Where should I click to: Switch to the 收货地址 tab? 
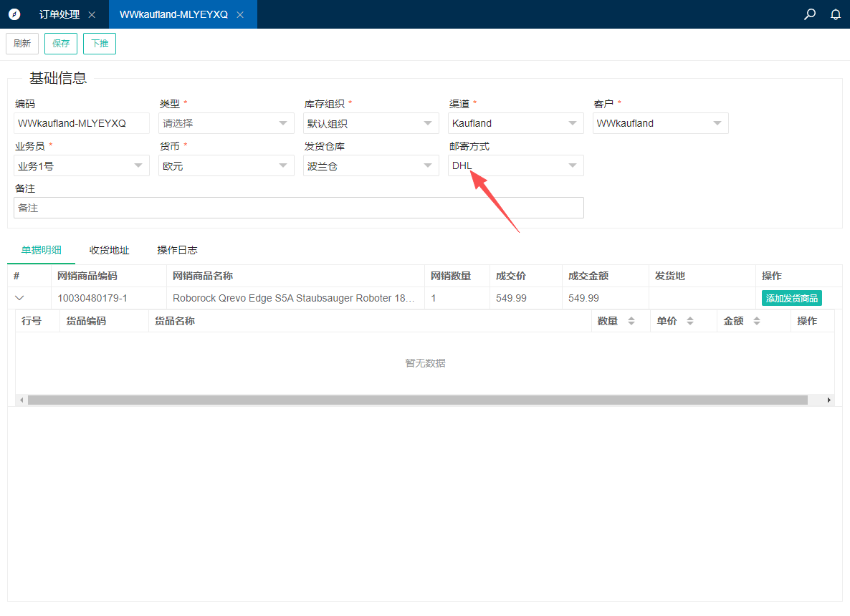click(x=110, y=250)
